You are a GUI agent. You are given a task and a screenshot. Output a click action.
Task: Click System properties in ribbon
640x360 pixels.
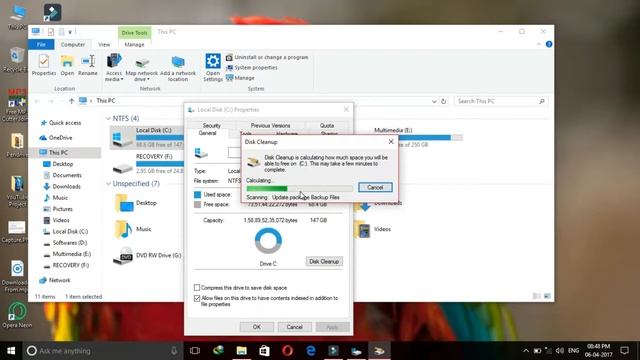[x=251, y=68]
